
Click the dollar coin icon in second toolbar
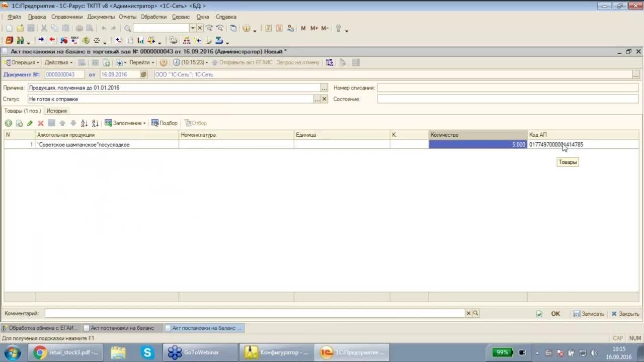click(x=86, y=40)
